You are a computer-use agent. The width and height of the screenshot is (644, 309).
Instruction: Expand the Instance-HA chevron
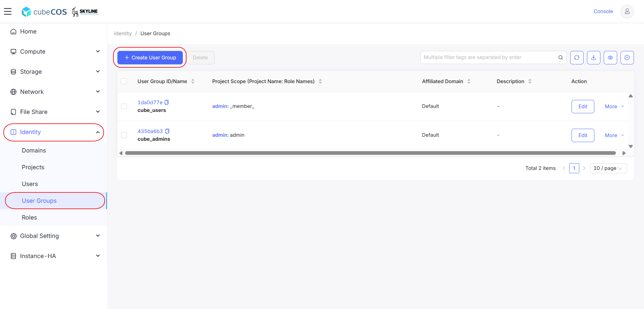pos(98,256)
